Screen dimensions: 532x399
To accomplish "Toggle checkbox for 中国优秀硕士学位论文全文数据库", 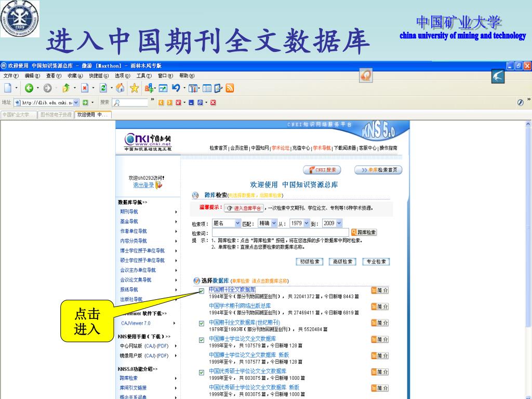I will tap(202, 373).
